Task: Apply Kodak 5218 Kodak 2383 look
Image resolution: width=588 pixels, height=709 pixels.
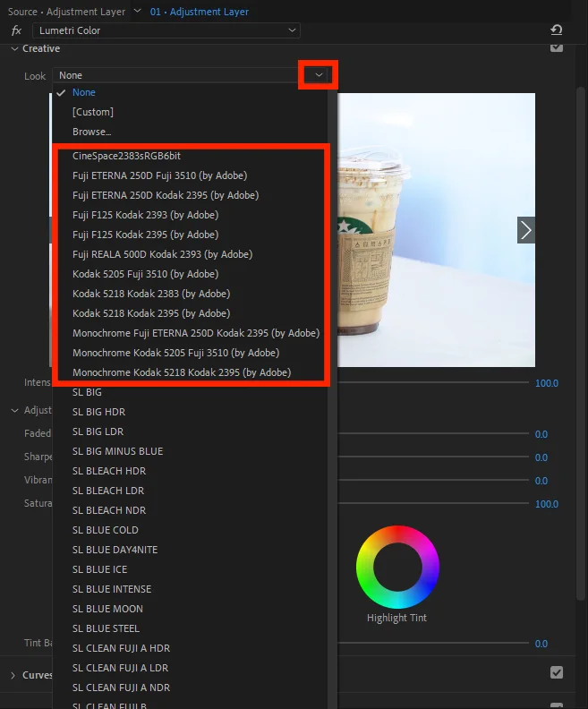Action: [190, 294]
